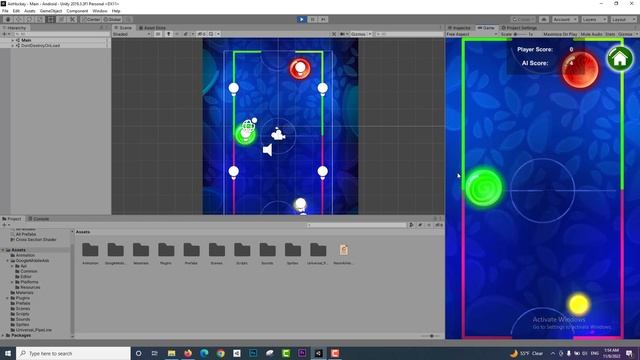Toggle Global handle rotation button
The height and width of the screenshot is (360, 640).
tap(112, 19)
